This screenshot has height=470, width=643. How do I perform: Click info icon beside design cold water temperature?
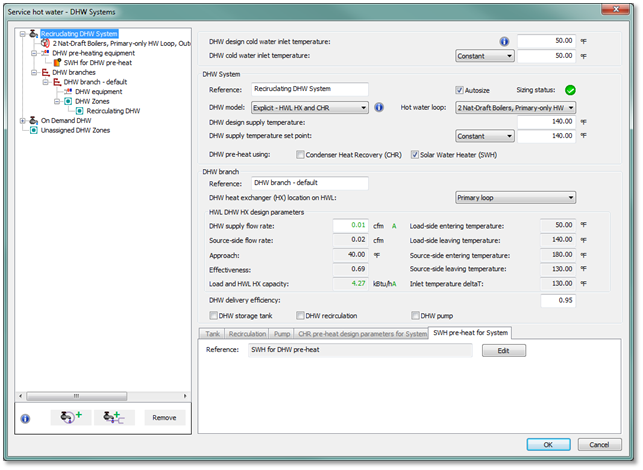click(504, 42)
